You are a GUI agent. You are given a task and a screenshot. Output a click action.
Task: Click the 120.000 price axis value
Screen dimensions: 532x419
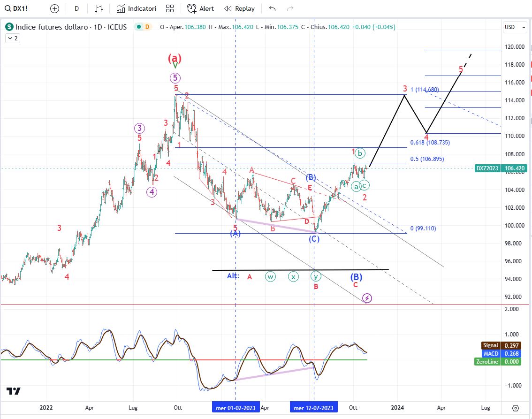coord(514,47)
